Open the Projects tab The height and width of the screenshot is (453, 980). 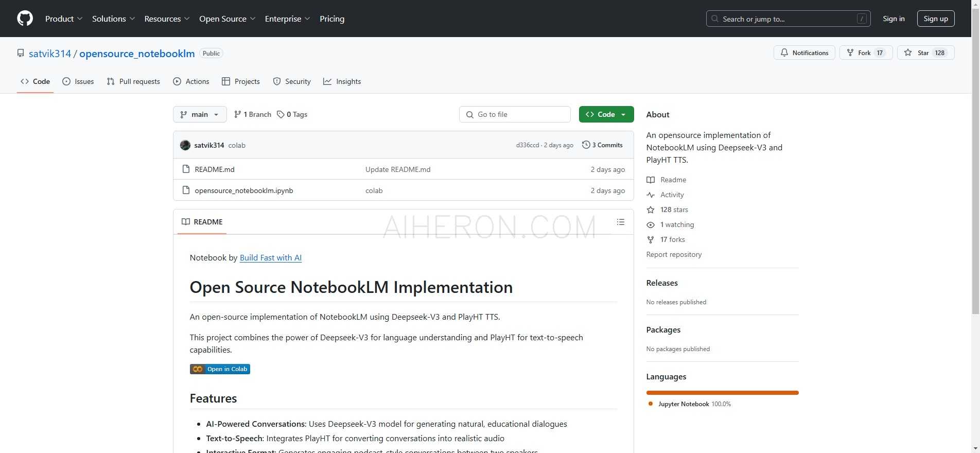pyautogui.click(x=241, y=81)
